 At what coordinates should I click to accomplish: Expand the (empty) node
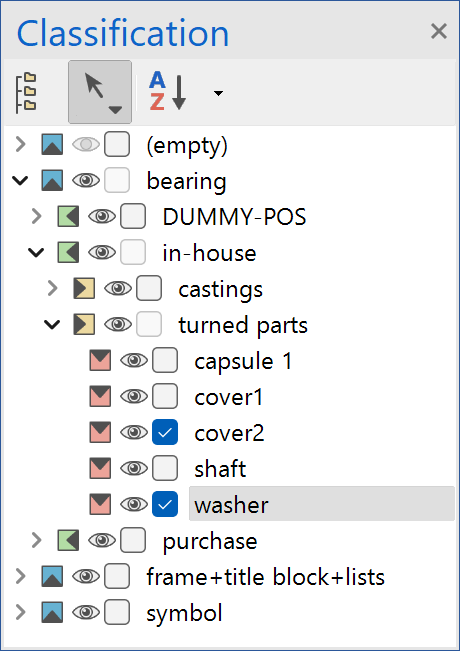(20, 145)
